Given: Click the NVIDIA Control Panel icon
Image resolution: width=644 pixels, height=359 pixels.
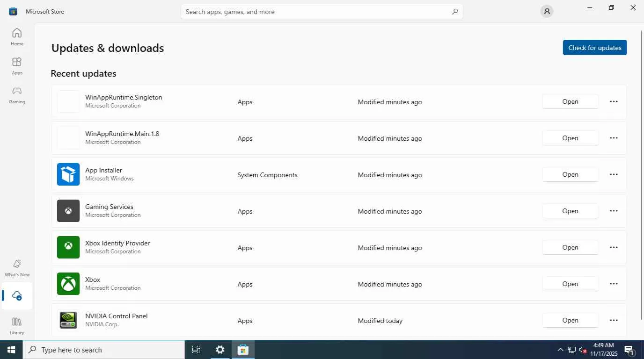Looking at the screenshot, I should coord(68,320).
